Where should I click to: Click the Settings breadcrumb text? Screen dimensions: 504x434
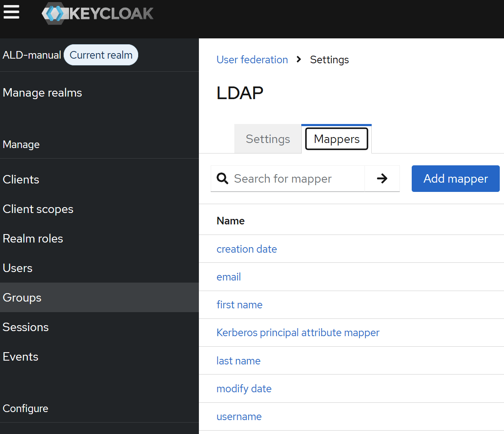[x=330, y=59]
